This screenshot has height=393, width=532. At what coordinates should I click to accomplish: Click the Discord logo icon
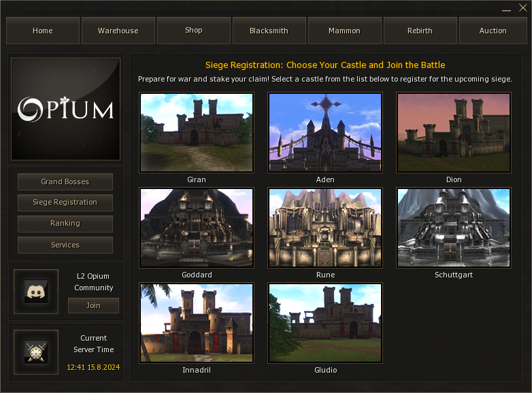click(36, 292)
